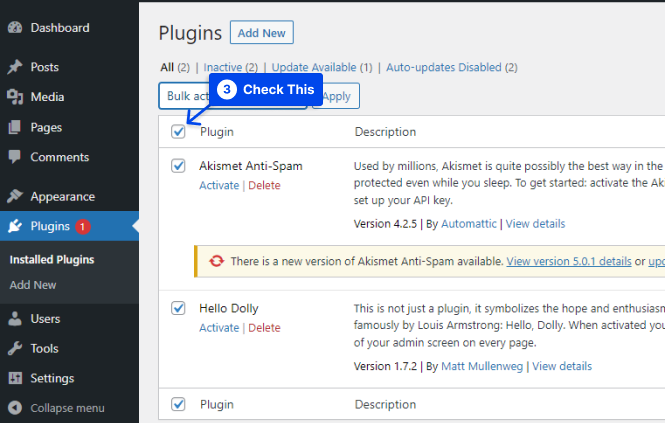This screenshot has height=423, width=665.
Task: Toggle the Hello Dolly plugin checkbox
Action: tap(178, 308)
